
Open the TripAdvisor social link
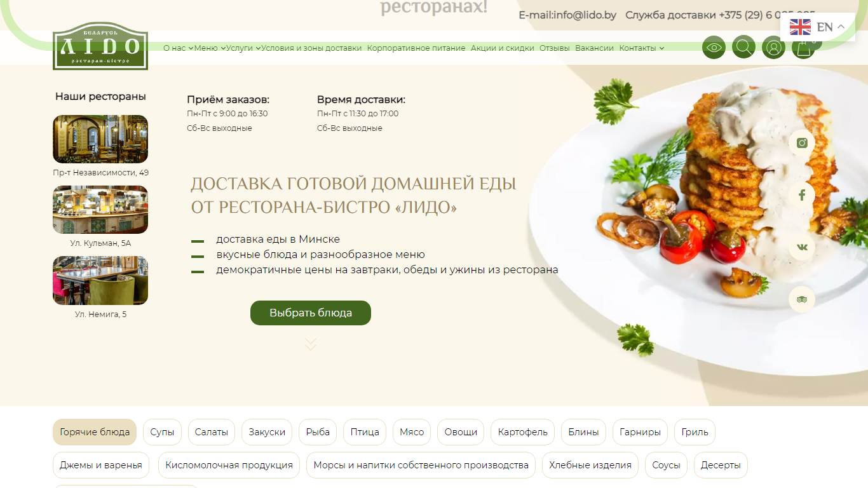click(802, 299)
